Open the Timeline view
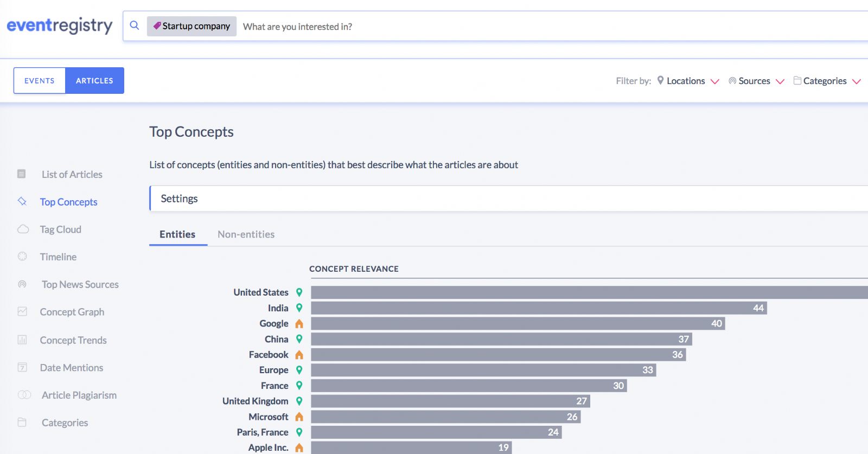The width and height of the screenshot is (868, 454). click(58, 257)
